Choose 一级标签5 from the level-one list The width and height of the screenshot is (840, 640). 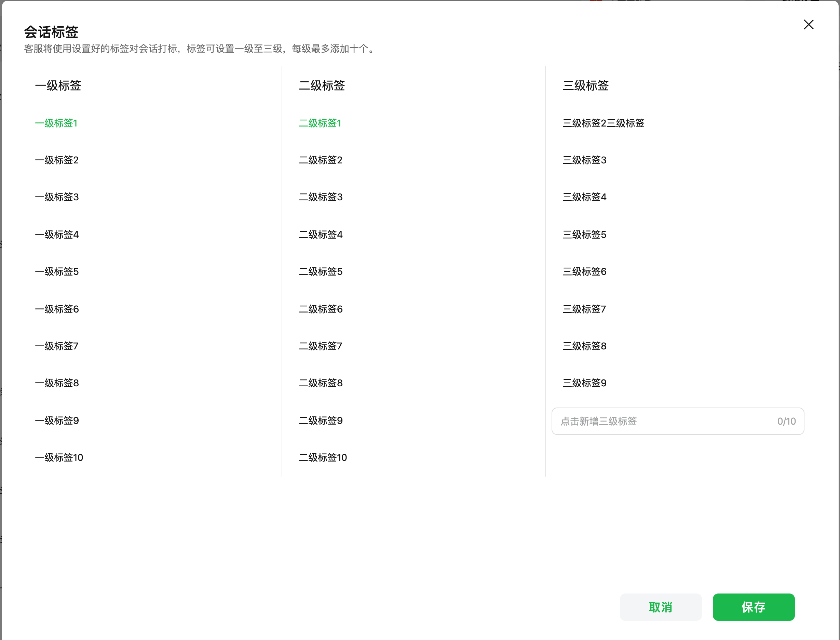click(x=57, y=271)
